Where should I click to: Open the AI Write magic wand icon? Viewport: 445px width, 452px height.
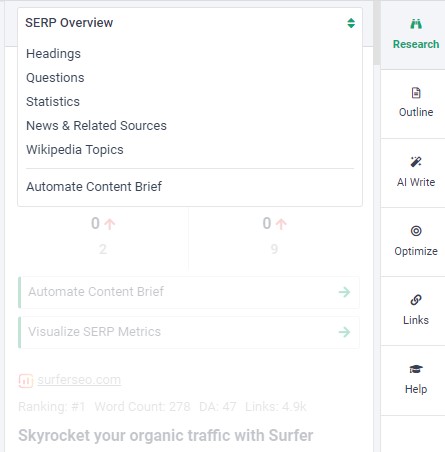point(416,162)
